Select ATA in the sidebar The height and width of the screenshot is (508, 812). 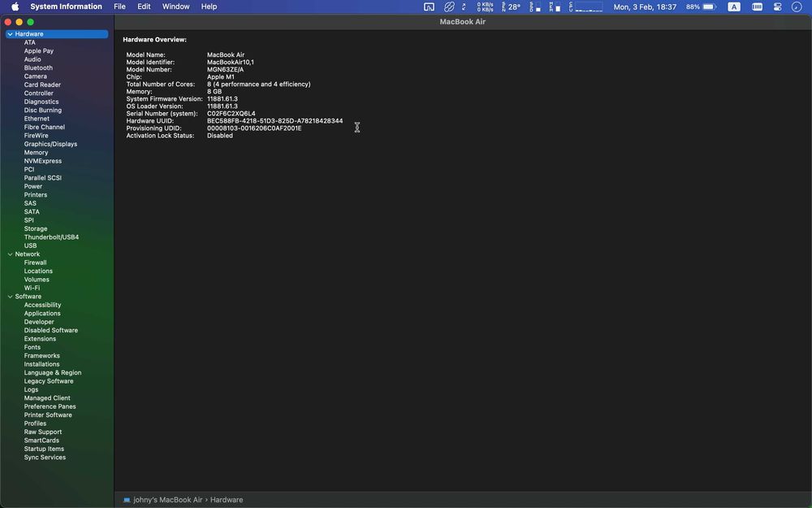(x=29, y=42)
